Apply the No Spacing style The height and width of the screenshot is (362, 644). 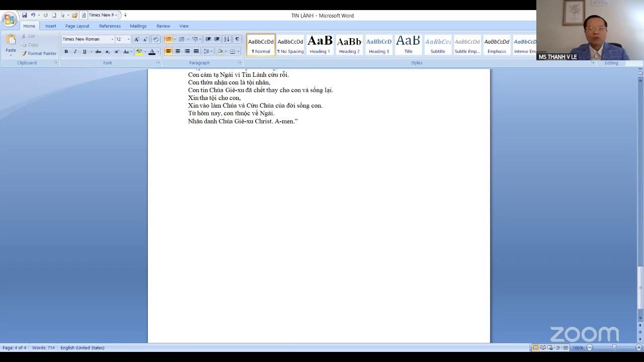(290, 45)
